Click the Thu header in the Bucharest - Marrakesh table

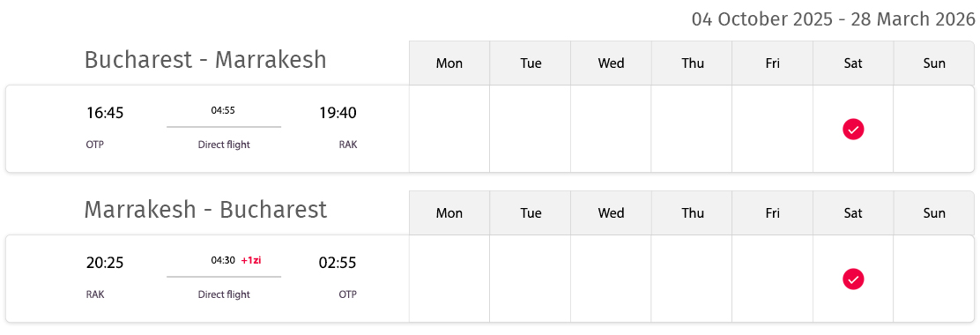point(692,63)
